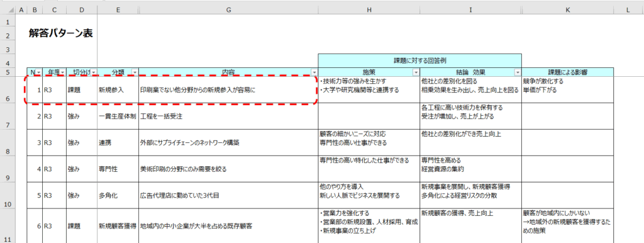The image size is (644, 243).
Task: Select the cell 競争が激化する 単価が下がる
Action: point(568,89)
